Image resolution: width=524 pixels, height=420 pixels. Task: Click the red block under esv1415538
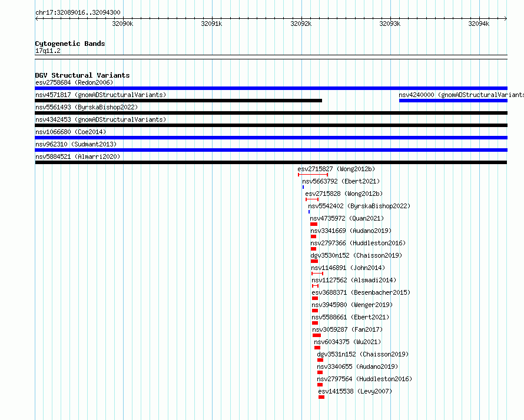(321, 397)
